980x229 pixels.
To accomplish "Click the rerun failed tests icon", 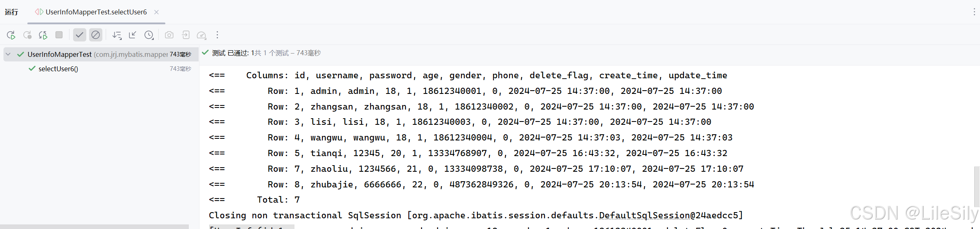I will [27, 35].
